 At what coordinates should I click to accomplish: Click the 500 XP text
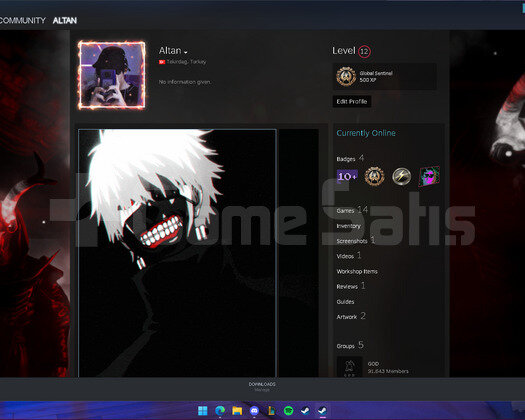coord(368,80)
